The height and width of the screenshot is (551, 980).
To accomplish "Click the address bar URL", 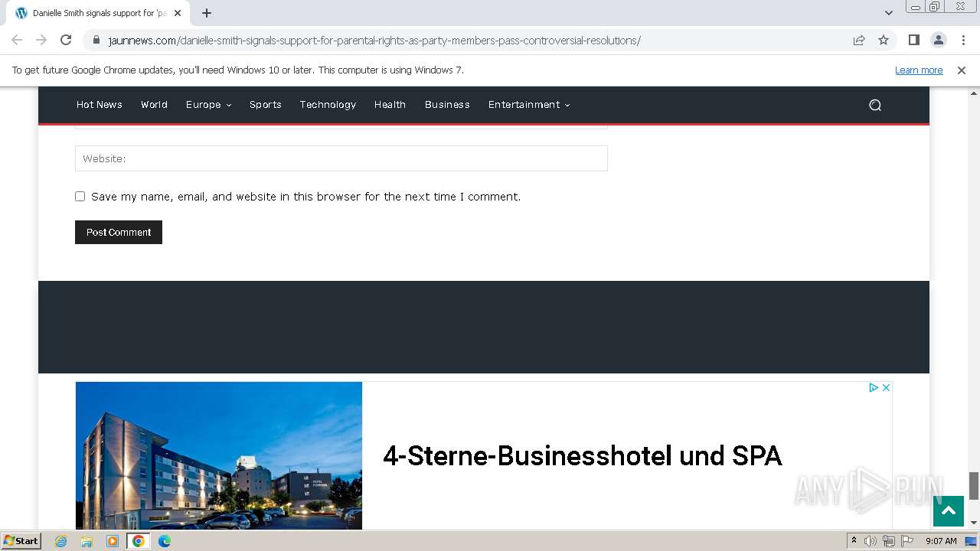I will click(x=374, y=41).
